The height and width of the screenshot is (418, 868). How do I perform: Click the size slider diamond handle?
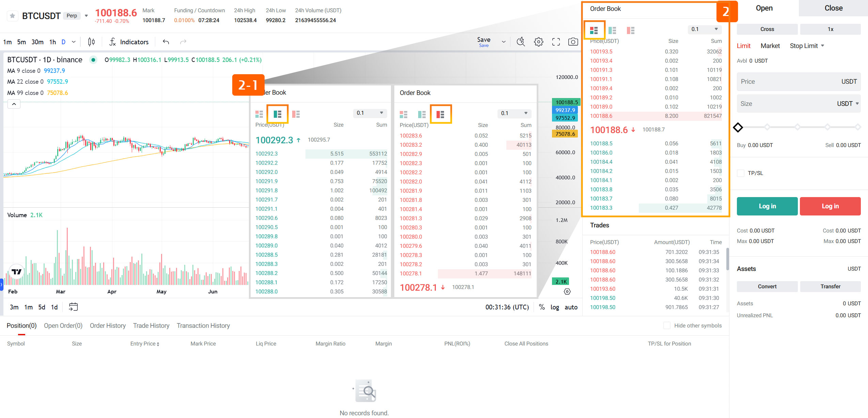tap(738, 127)
